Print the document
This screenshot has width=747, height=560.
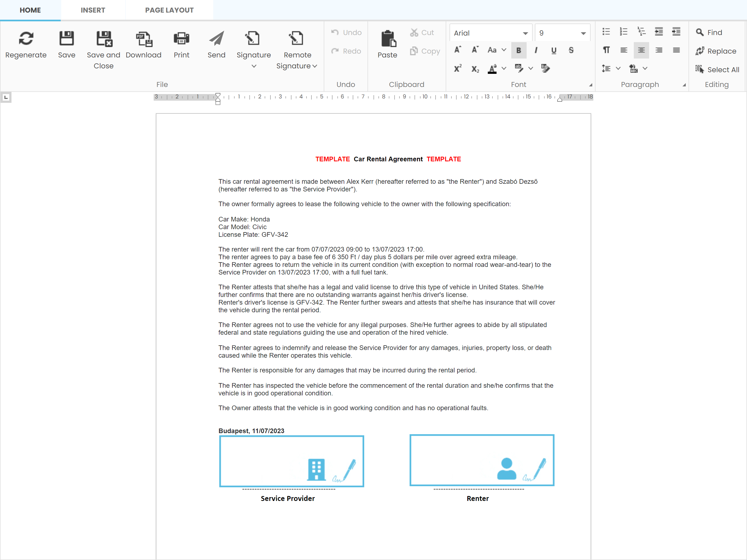181,38
